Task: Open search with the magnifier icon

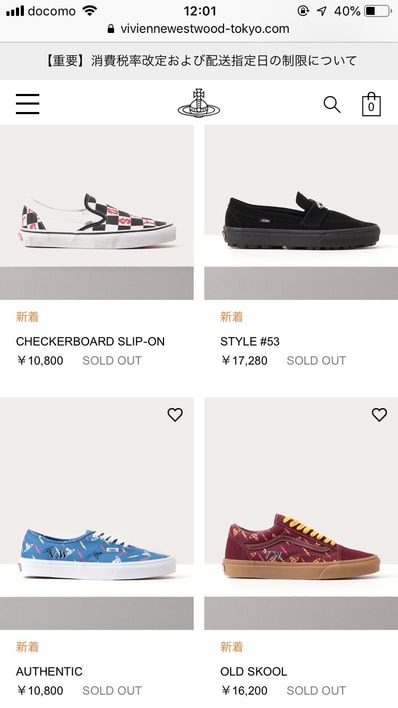Action: (332, 105)
